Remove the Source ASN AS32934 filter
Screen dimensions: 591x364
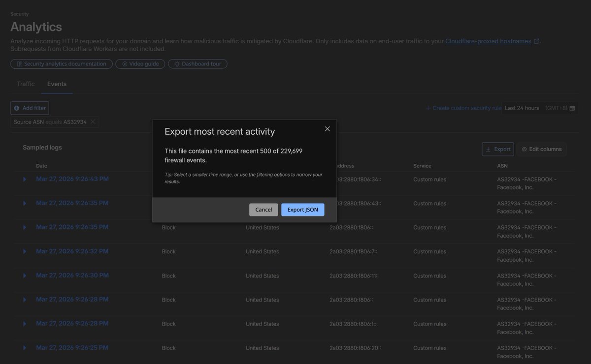[x=93, y=121]
